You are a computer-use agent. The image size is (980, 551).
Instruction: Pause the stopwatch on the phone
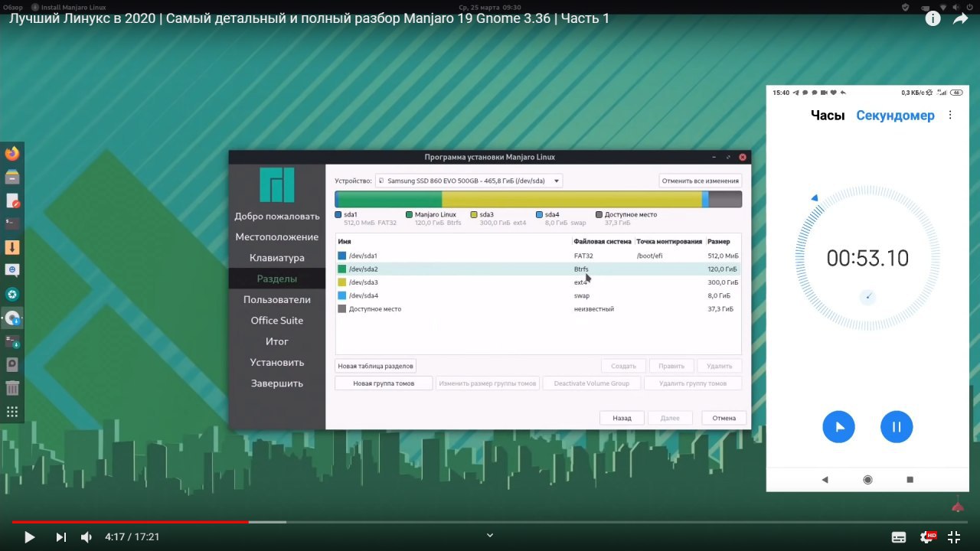(897, 427)
